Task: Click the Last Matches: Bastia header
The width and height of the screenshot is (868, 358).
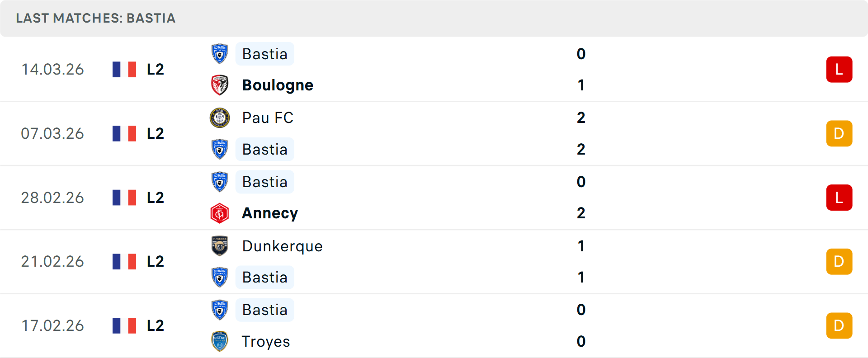Action: (x=95, y=18)
